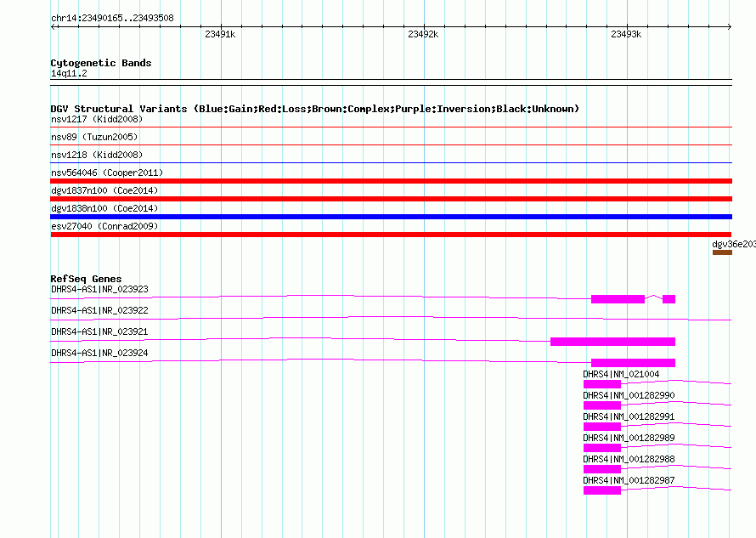Click the exon block of DHRS4 NM_001282988

point(602,469)
